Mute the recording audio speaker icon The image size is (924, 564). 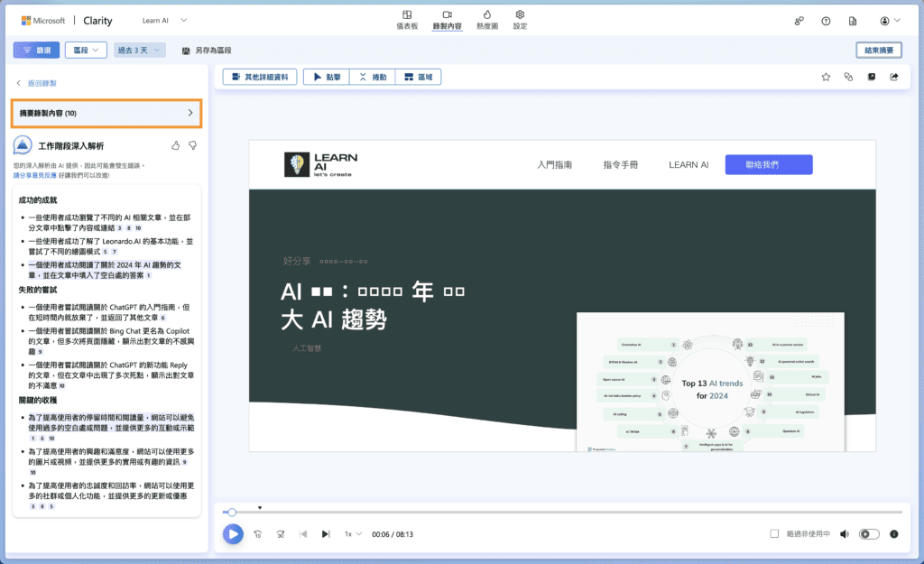pos(845,534)
